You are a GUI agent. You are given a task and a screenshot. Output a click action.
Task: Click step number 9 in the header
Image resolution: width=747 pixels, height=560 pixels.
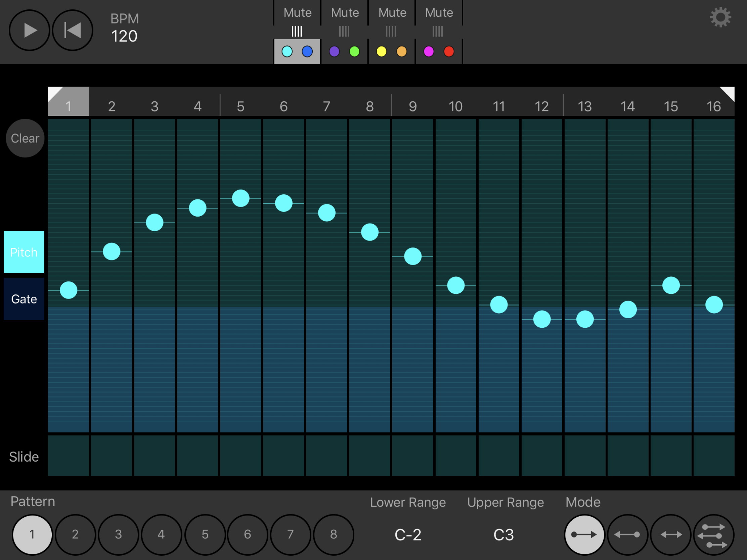(x=413, y=107)
